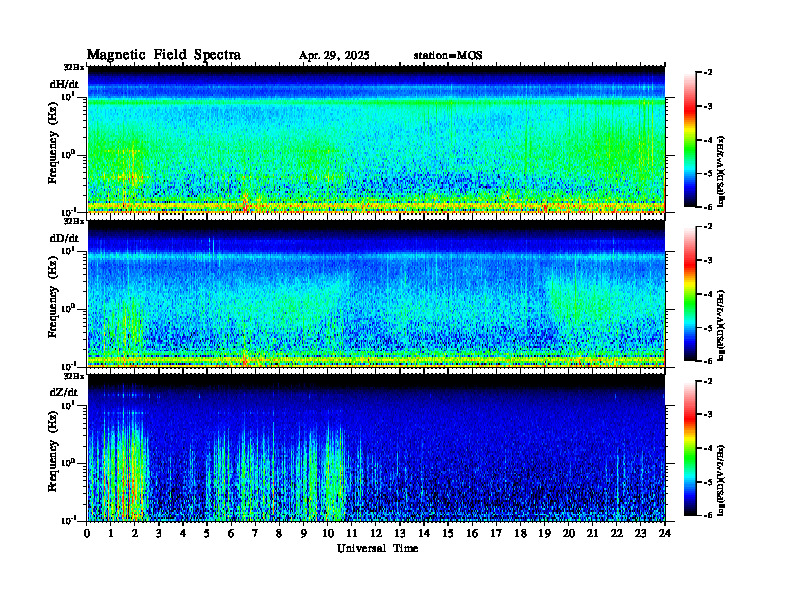792x612 pixels.
Task: Click the hour "7" tick label
Action: point(255,533)
